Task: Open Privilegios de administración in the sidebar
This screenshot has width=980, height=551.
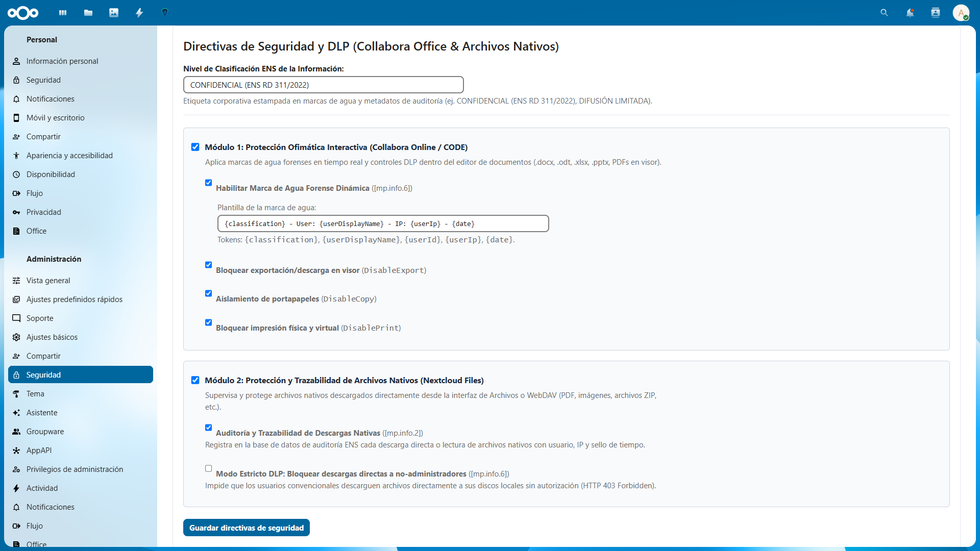Action: 81,469
